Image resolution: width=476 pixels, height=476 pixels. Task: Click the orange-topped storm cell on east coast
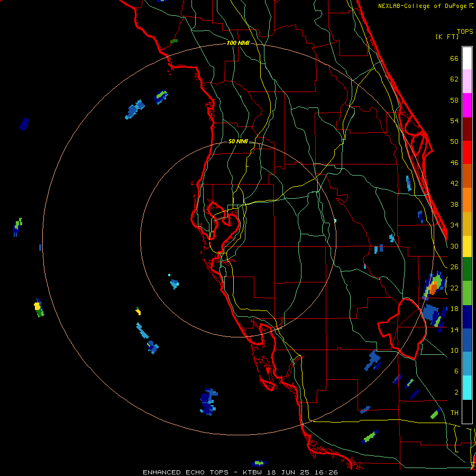tap(434, 287)
